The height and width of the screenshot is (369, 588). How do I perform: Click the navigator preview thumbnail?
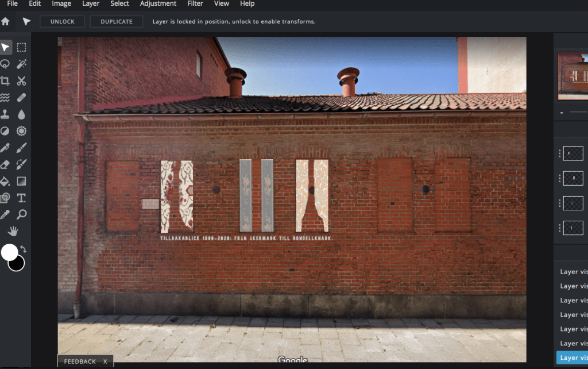pyautogui.click(x=572, y=76)
